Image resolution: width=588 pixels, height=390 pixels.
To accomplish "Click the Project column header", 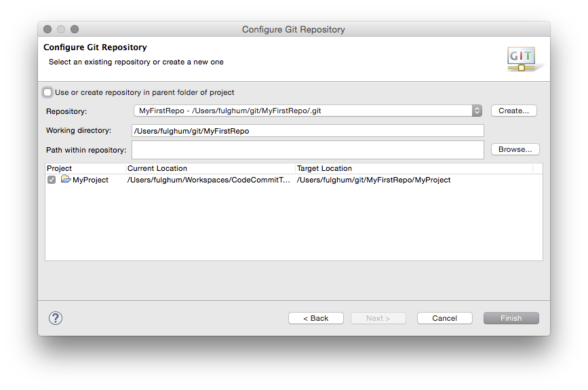I will (85, 168).
